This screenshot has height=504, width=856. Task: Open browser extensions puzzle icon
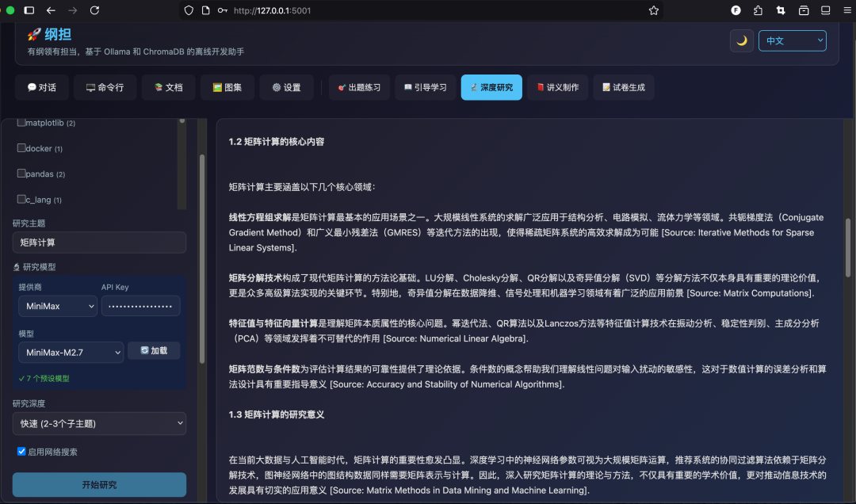point(759,10)
